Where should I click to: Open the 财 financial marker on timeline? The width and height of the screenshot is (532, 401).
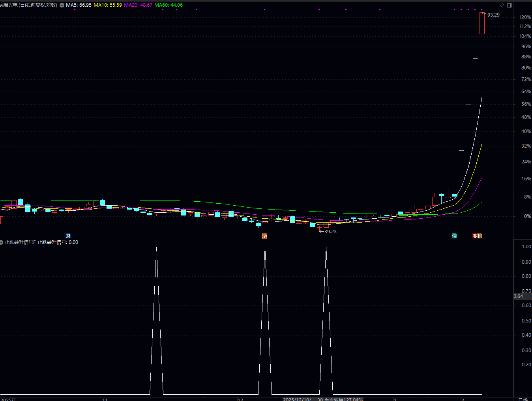coord(68,236)
